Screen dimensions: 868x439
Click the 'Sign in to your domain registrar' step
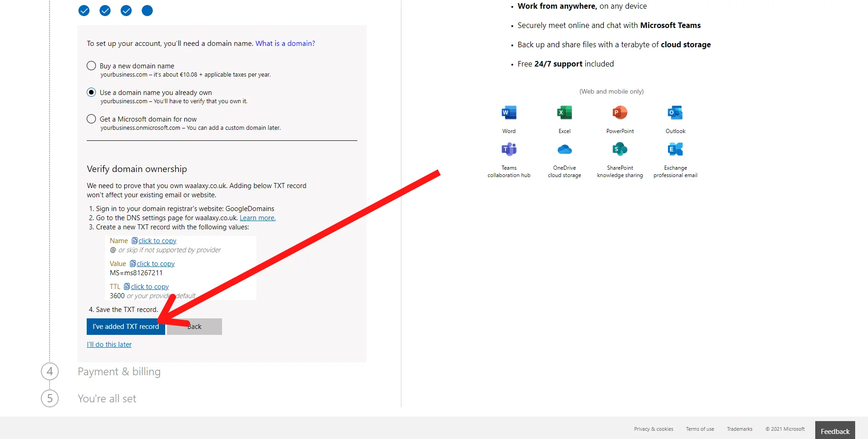[x=182, y=209]
